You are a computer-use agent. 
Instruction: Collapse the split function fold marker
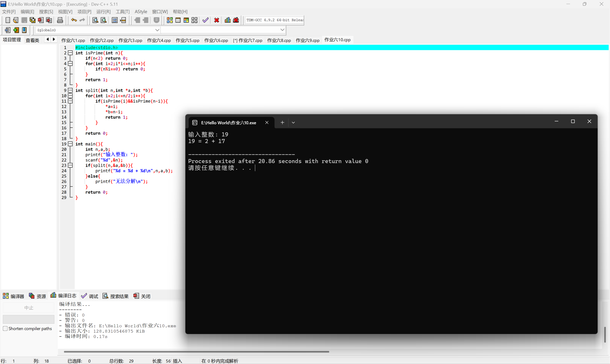[x=71, y=90]
